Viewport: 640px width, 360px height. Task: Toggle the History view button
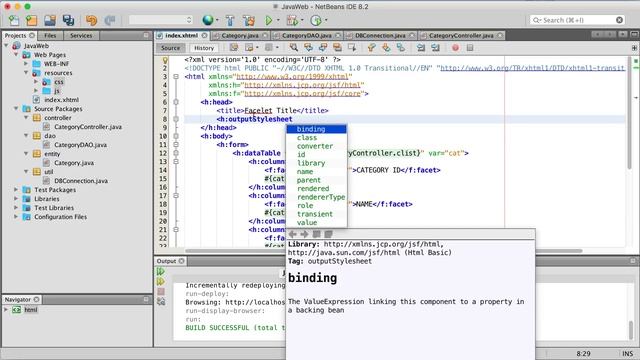[x=204, y=48]
